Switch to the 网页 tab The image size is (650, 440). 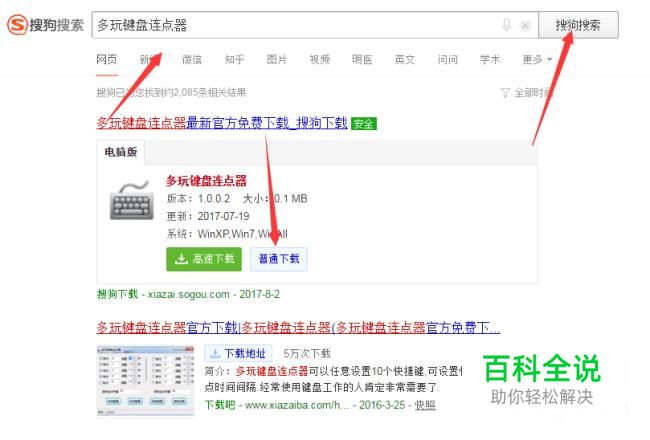[107, 59]
